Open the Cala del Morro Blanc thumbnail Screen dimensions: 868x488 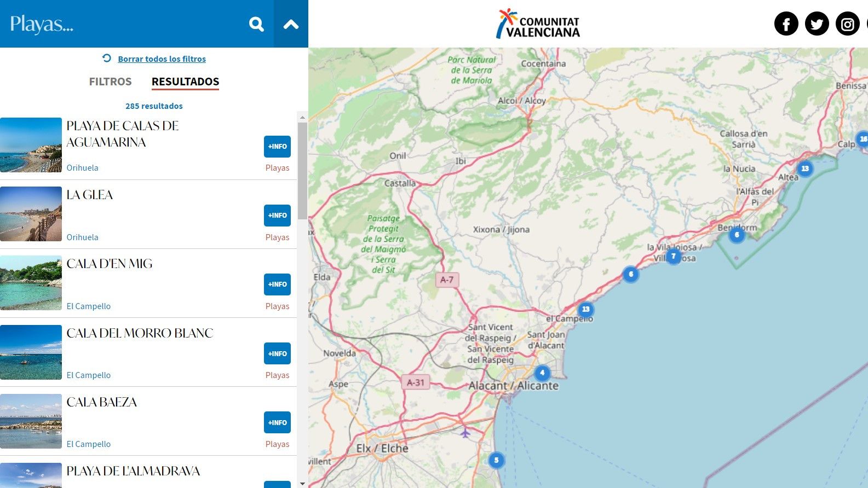click(31, 352)
